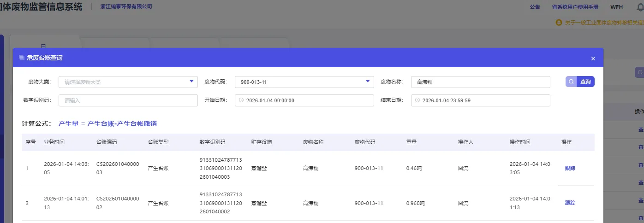This screenshot has height=223, width=644.
Task: Click the 查询 search button
Action: tap(580, 82)
